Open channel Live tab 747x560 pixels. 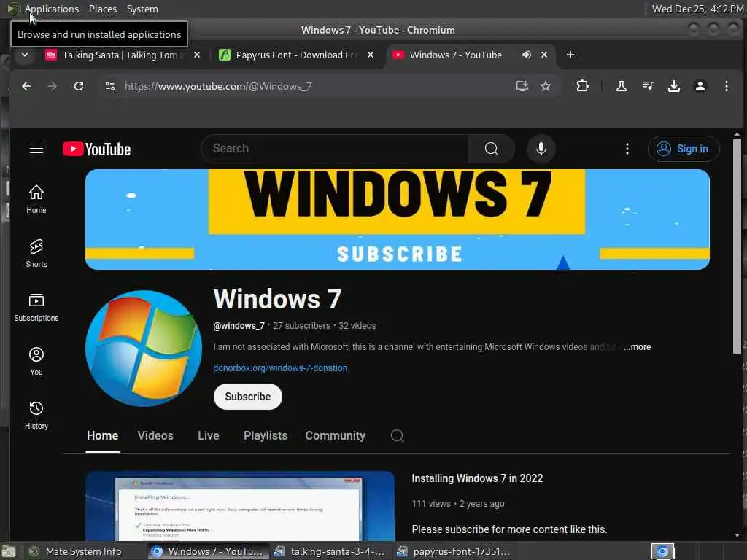click(x=208, y=436)
